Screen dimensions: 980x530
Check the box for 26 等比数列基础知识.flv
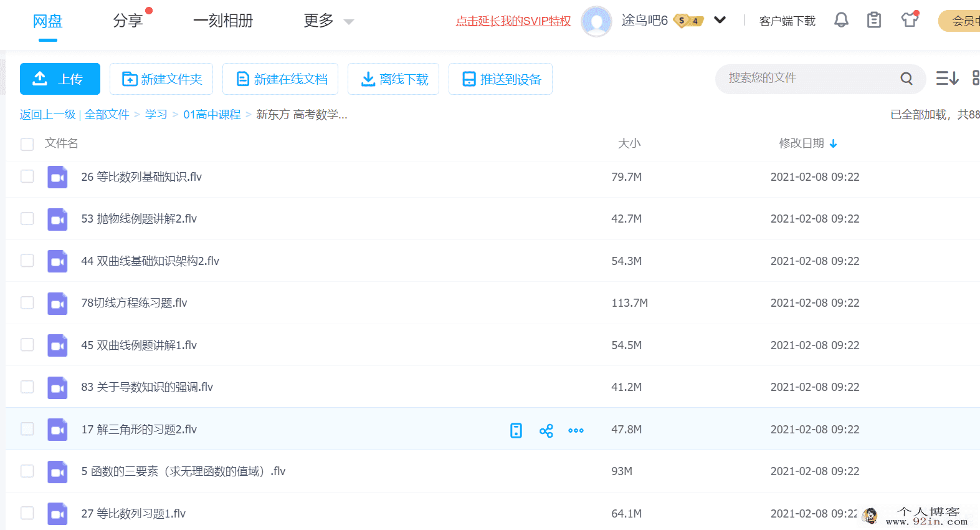coord(27,176)
